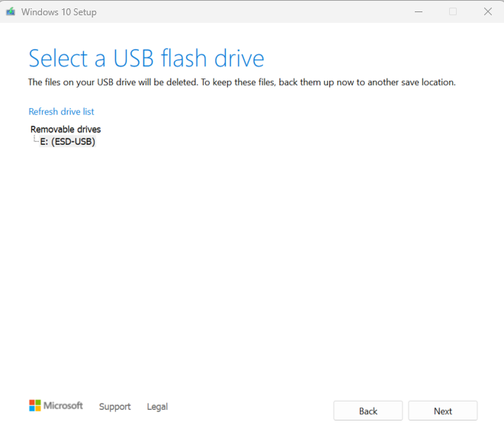Click the 'Select a USB flash drive' heading

[146, 58]
